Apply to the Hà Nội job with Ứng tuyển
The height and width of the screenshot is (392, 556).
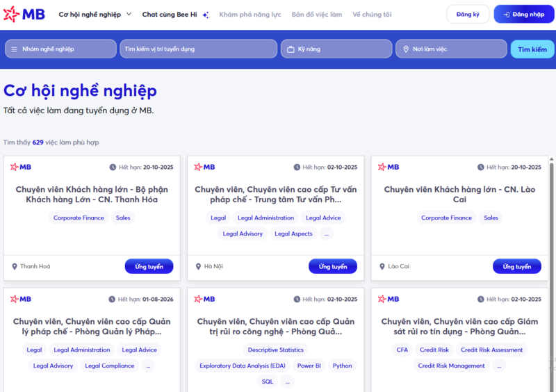tap(333, 266)
